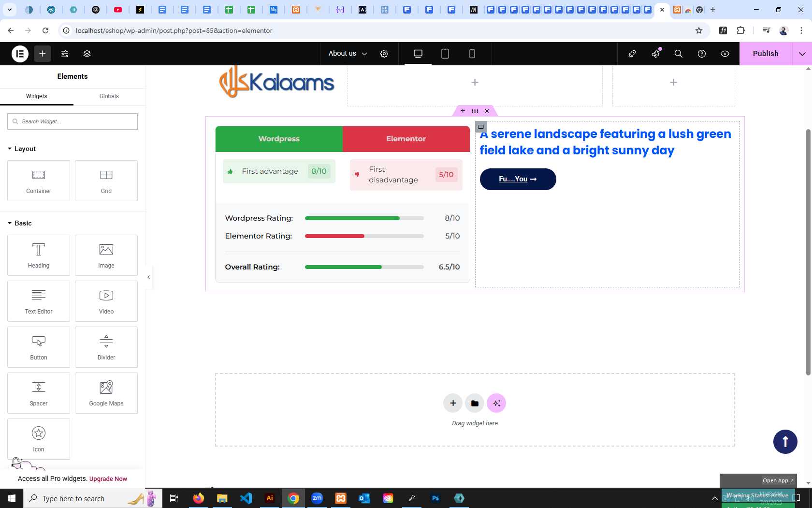Add widget in middle empty column

coord(475,82)
